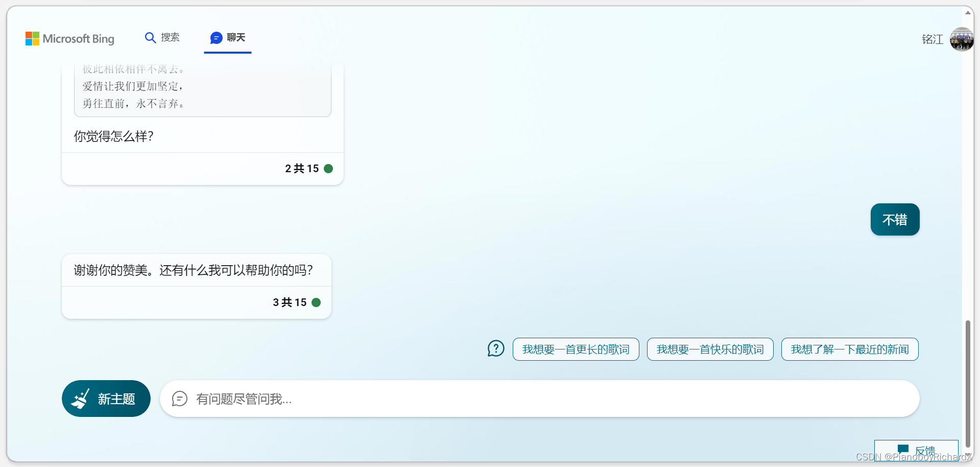
Task: Open the 反馈 feedback button
Action: click(916, 450)
